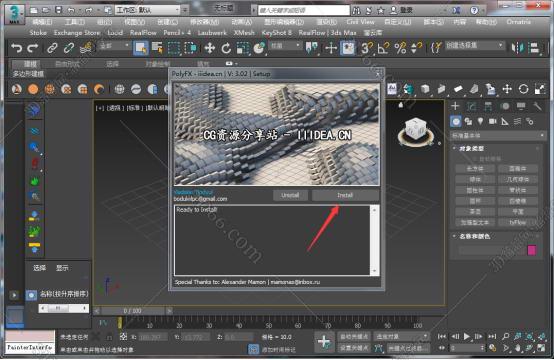Click the Install button in PolyFX setup
The height and width of the screenshot is (360, 554).
click(x=345, y=195)
